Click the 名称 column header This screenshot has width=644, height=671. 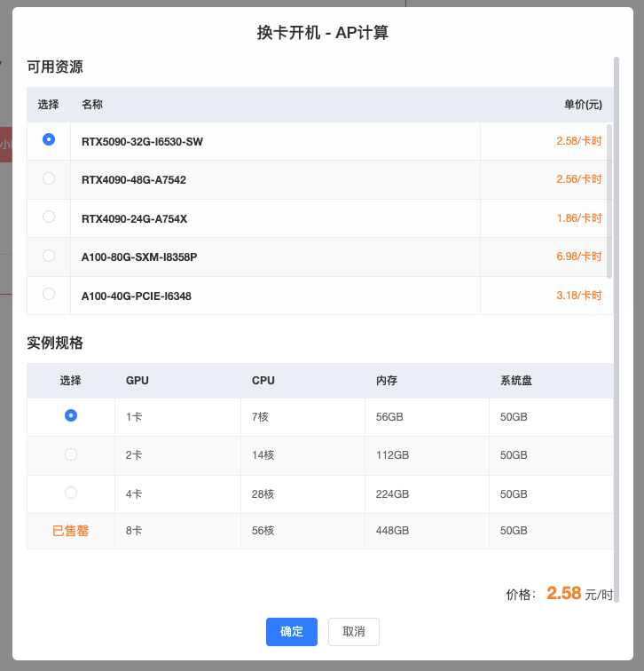click(92, 105)
